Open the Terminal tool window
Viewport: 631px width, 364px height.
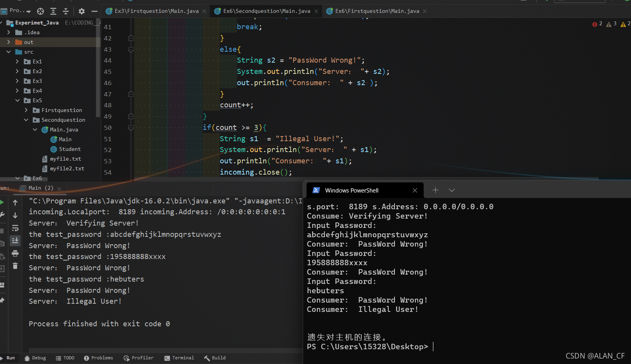coord(179,358)
